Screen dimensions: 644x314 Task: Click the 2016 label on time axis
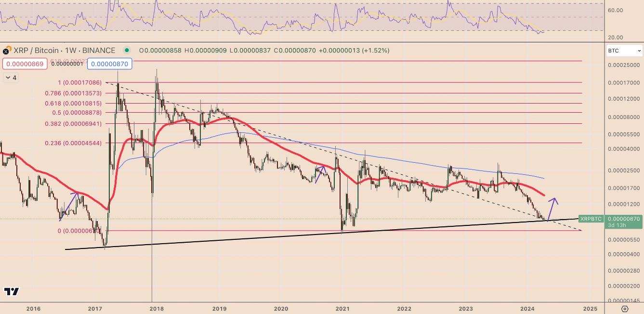[x=33, y=308]
